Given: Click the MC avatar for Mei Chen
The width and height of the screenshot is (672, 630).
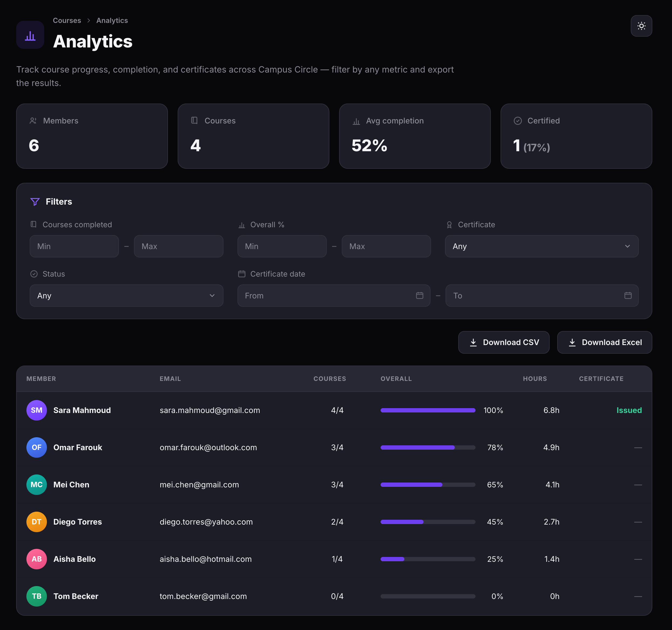Looking at the screenshot, I should coord(36,485).
